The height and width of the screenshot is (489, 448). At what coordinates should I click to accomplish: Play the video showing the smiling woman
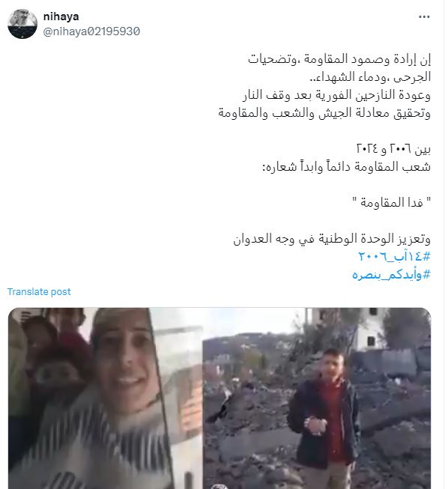(106, 398)
